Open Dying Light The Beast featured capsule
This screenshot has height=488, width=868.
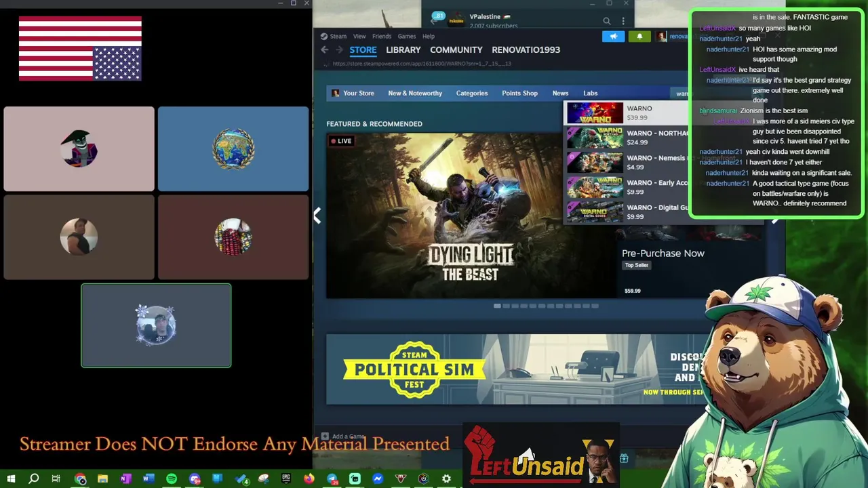[471, 216]
